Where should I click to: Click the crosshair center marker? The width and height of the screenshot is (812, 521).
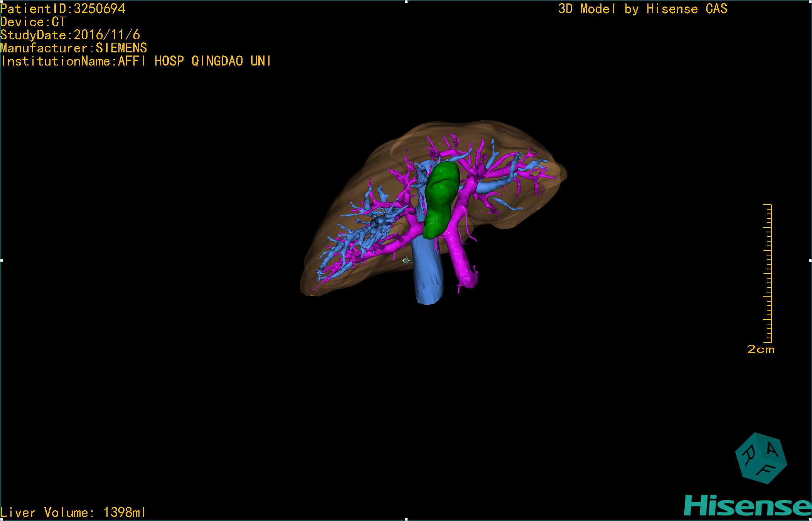coord(406,261)
